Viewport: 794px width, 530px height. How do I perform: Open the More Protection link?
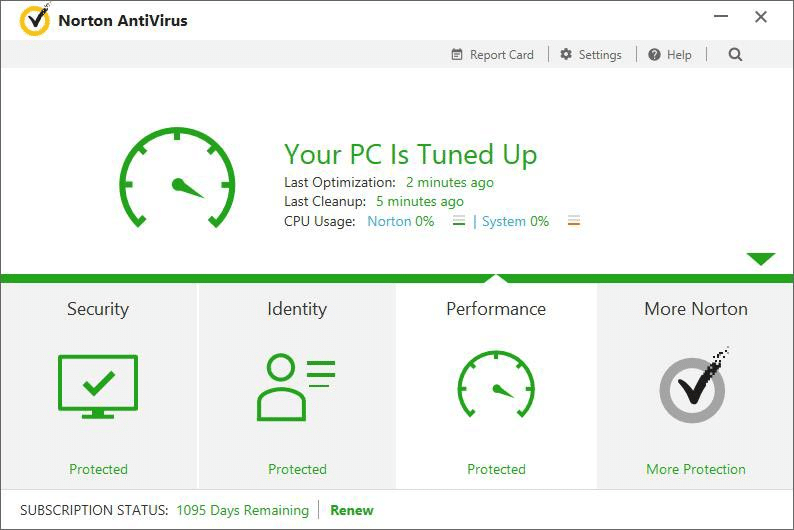tap(696, 469)
